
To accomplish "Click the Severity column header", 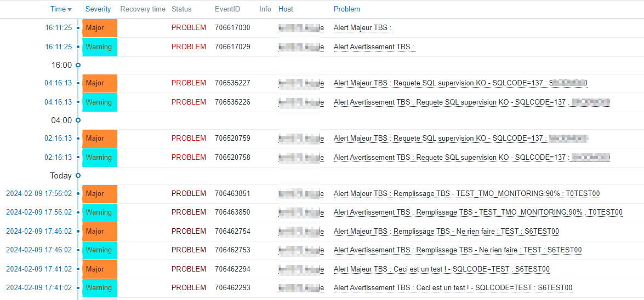I will pyautogui.click(x=98, y=9).
